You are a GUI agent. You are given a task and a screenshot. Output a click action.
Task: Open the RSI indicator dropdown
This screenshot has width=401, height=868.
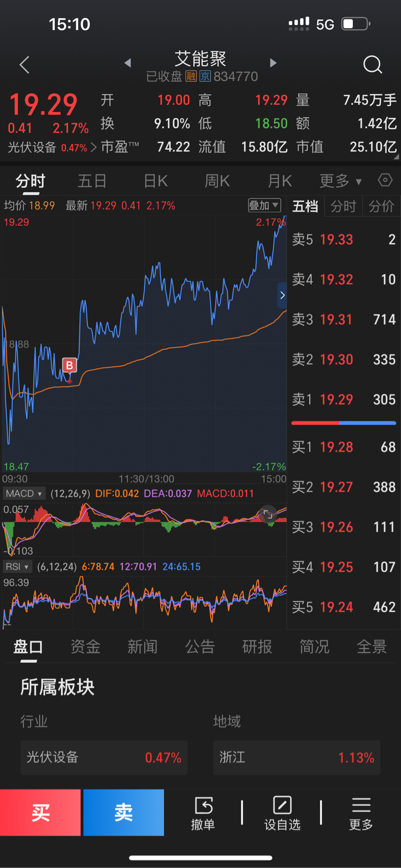(x=17, y=567)
